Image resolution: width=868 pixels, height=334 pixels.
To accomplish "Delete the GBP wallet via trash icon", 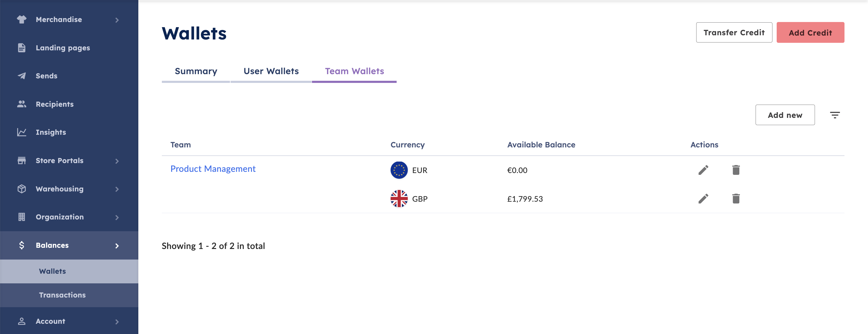I will point(736,199).
